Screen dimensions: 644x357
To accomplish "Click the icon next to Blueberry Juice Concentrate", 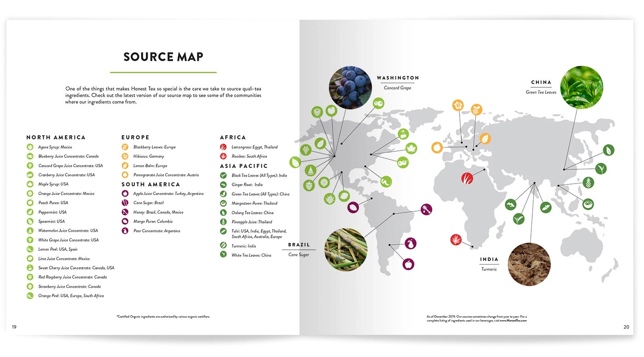I will tap(30, 156).
